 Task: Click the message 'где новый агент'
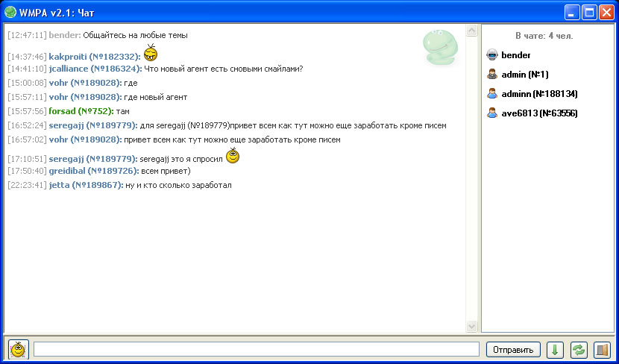[x=156, y=97]
